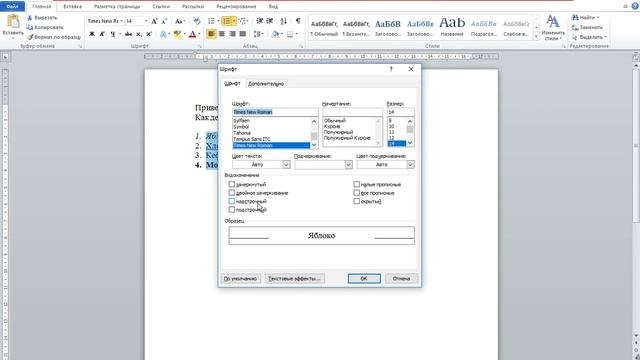Toggle Italic (К) in the ribbon
640x360 pixels.
point(102,34)
